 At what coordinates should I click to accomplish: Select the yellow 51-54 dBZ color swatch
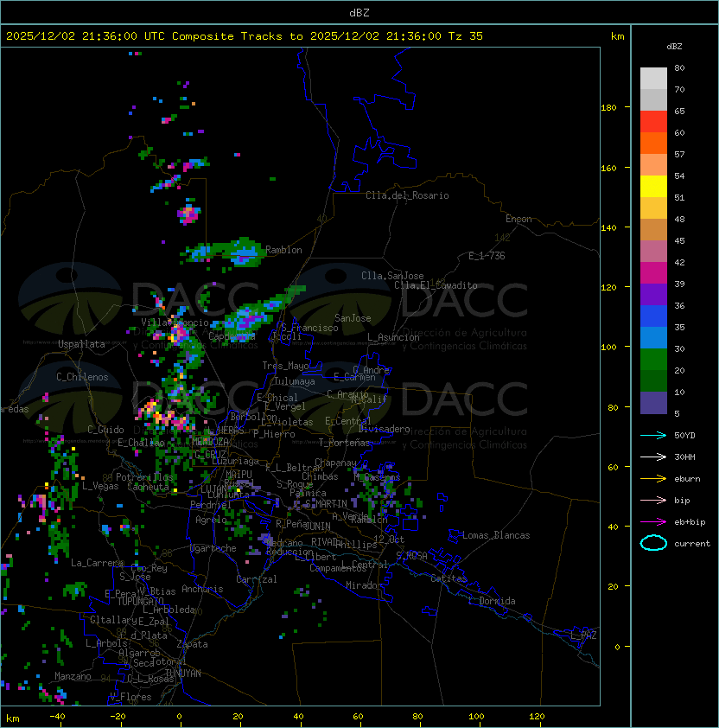[x=653, y=187]
